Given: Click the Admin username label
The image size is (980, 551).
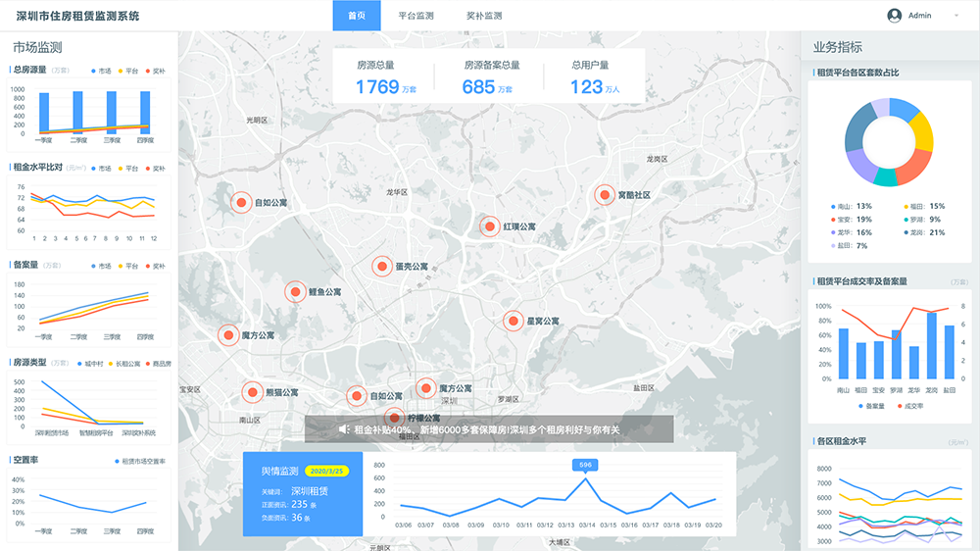Looking at the screenshot, I should (919, 16).
